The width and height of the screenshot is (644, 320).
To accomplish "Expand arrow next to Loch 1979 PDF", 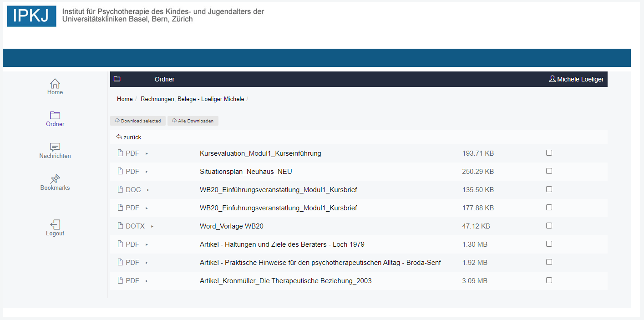I will coord(147,244).
